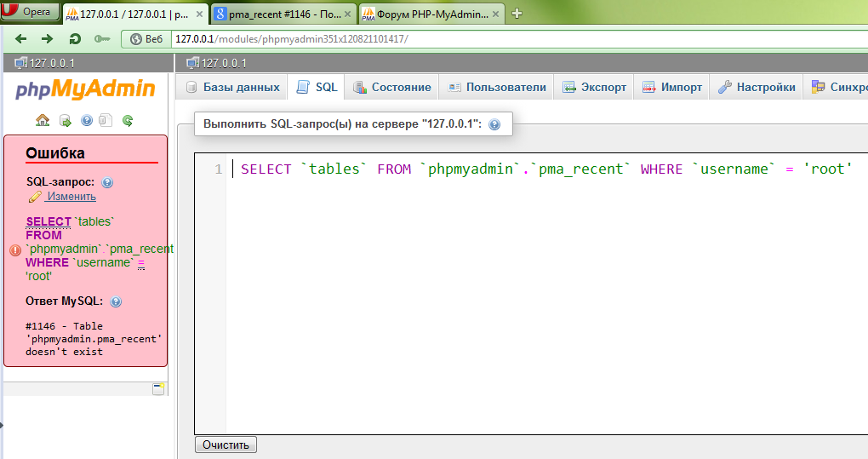This screenshot has width=868, height=459.
Task: Open the Пользователи tab
Action: 497,87
